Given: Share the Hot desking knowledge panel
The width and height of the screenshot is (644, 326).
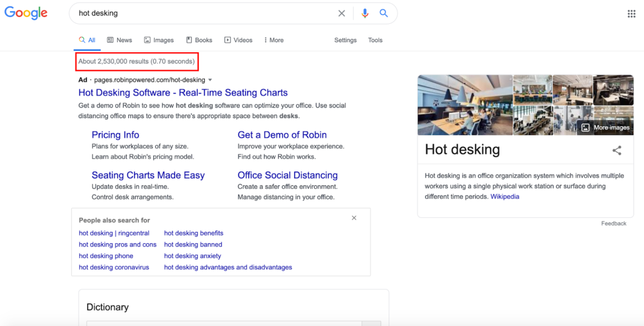Looking at the screenshot, I should pos(616,150).
